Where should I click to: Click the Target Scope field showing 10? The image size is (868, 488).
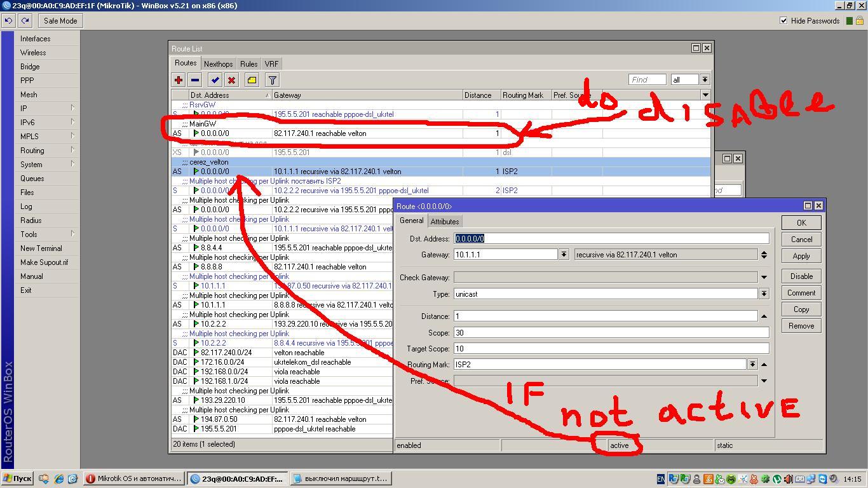pos(611,348)
